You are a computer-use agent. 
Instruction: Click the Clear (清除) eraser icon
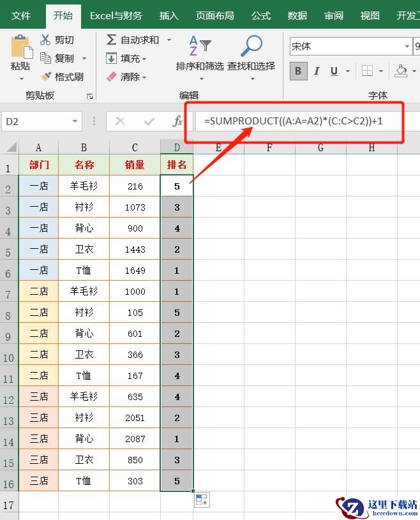(x=112, y=77)
